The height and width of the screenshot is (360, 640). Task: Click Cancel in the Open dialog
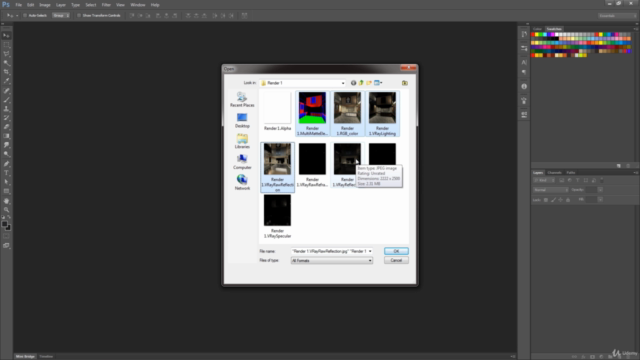396,260
